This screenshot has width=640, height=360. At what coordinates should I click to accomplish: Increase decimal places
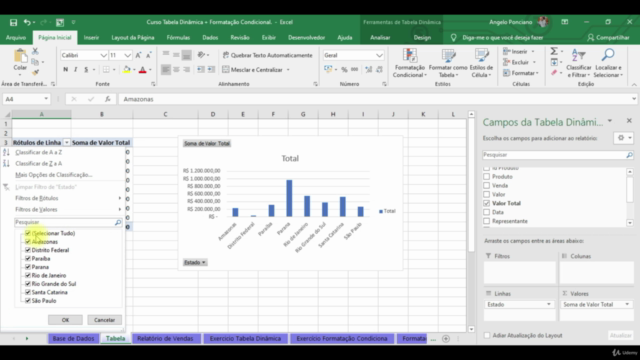[369, 70]
